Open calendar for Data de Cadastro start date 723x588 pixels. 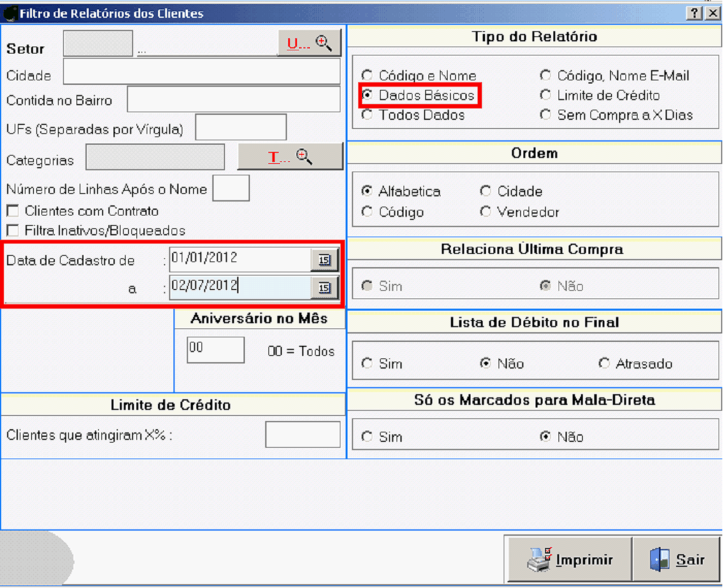[x=325, y=260]
